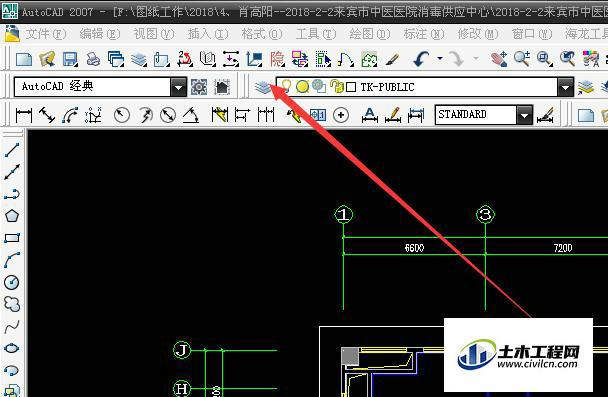The height and width of the screenshot is (397, 608).
Task: Select the Pan realtime hand icon
Action: 499,59
